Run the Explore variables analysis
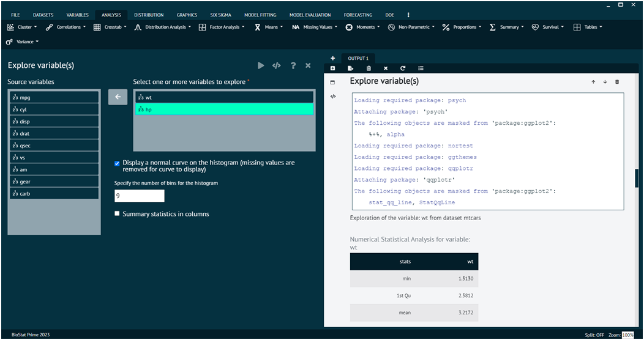The image size is (644, 340). point(261,65)
